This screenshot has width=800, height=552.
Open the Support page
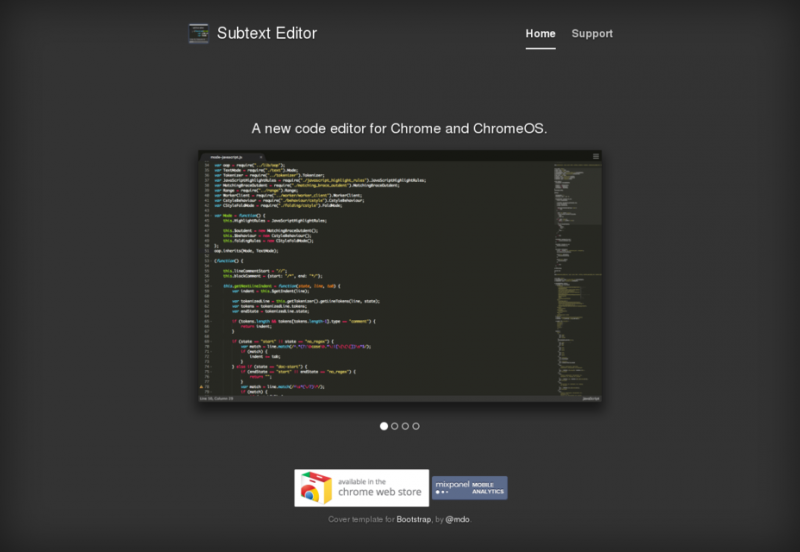[x=592, y=33]
